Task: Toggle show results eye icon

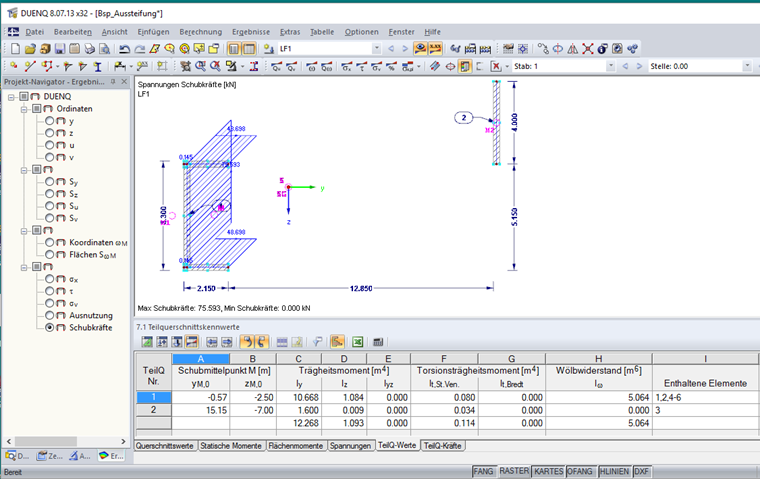Action: click(x=420, y=48)
